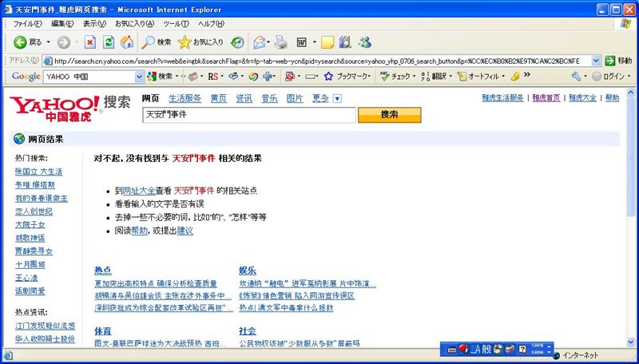Image resolution: width=639 pixels, height=364 pixels.
Task: Click the Yahoo search text input field
Action: [x=249, y=115]
